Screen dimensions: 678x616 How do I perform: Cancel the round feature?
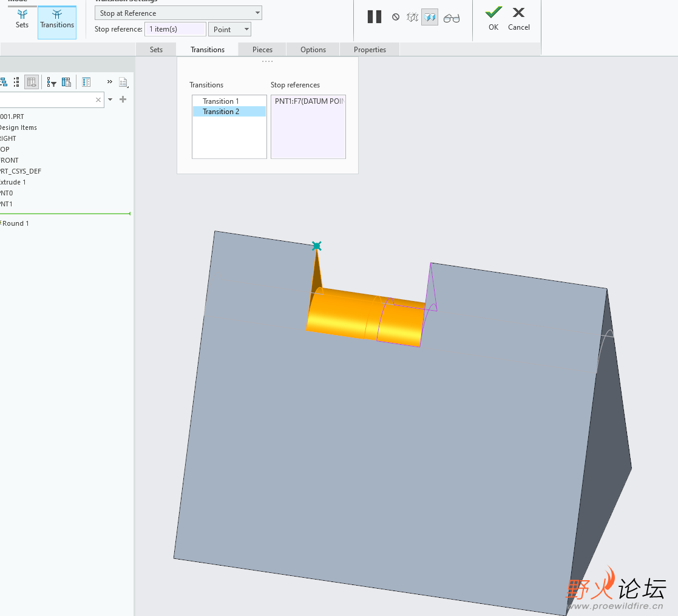pos(518,19)
